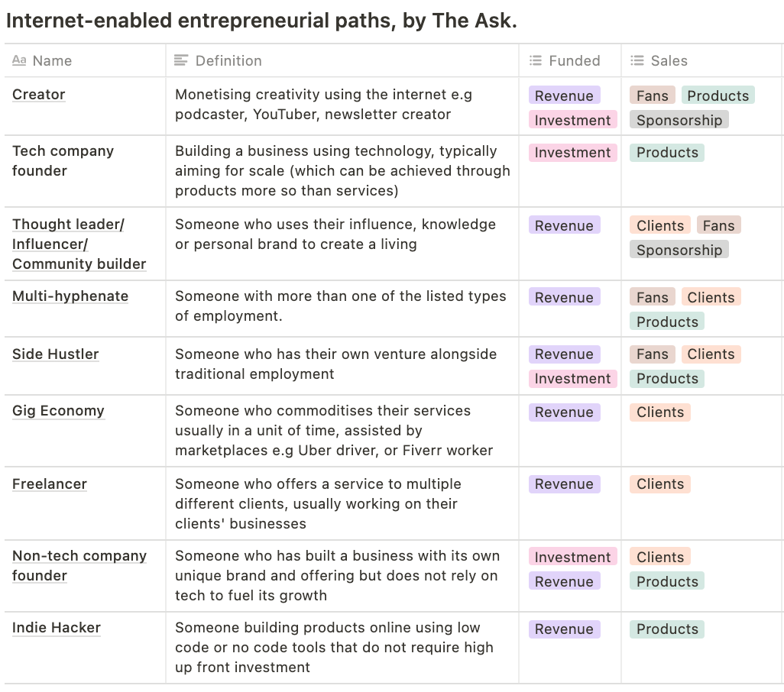Open the Creator page link
Image resolution: width=784 pixels, height=692 pixels.
coord(38,94)
